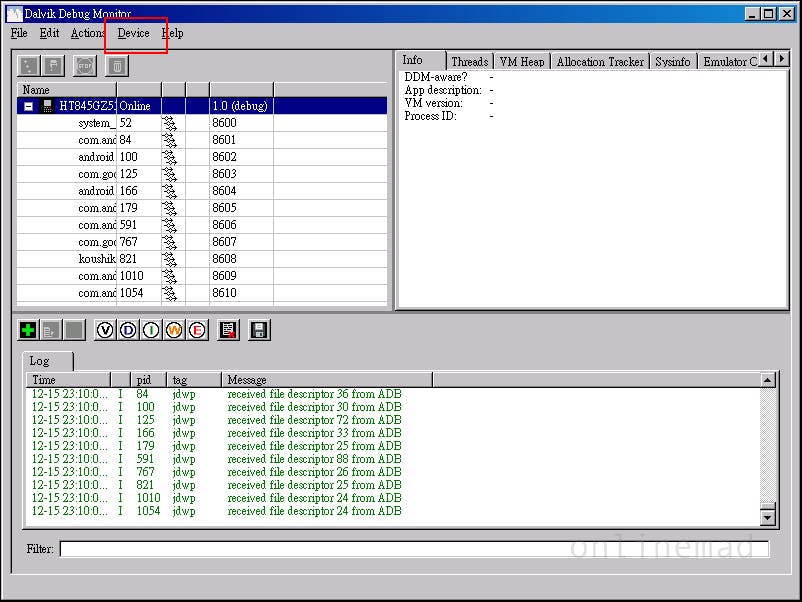Viewport: 802px width, 602px height.
Task: Collapse the HT845GZ5 device tree node
Action: (29, 106)
